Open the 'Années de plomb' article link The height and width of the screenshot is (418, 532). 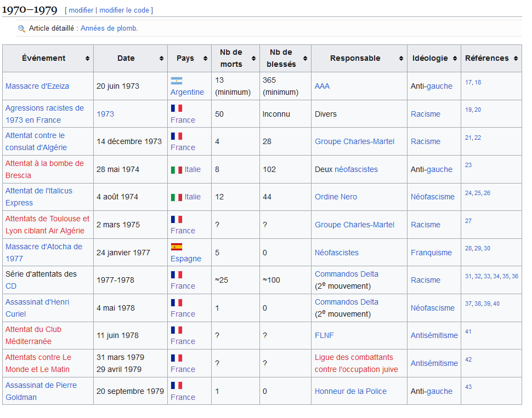(109, 28)
